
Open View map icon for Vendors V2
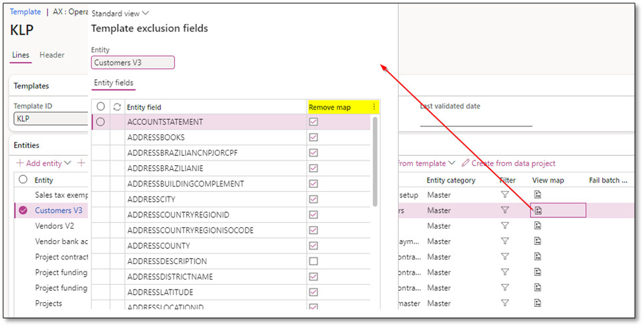point(538,226)
